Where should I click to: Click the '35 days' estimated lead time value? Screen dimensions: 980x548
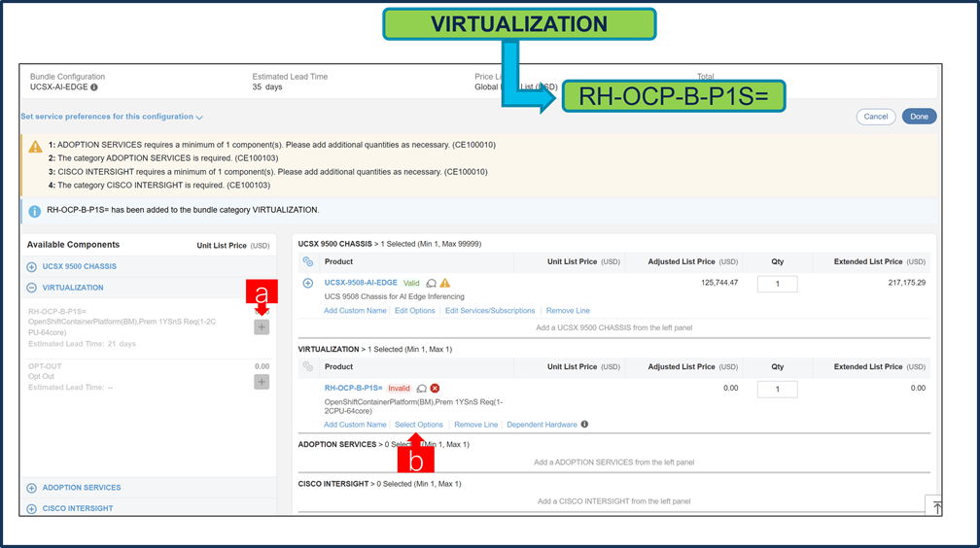click(266, 87)
